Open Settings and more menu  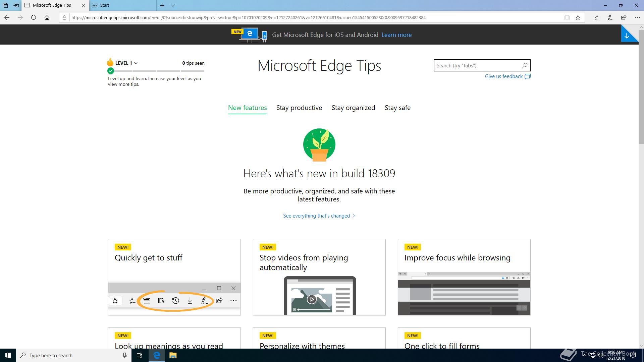point(637,18)
